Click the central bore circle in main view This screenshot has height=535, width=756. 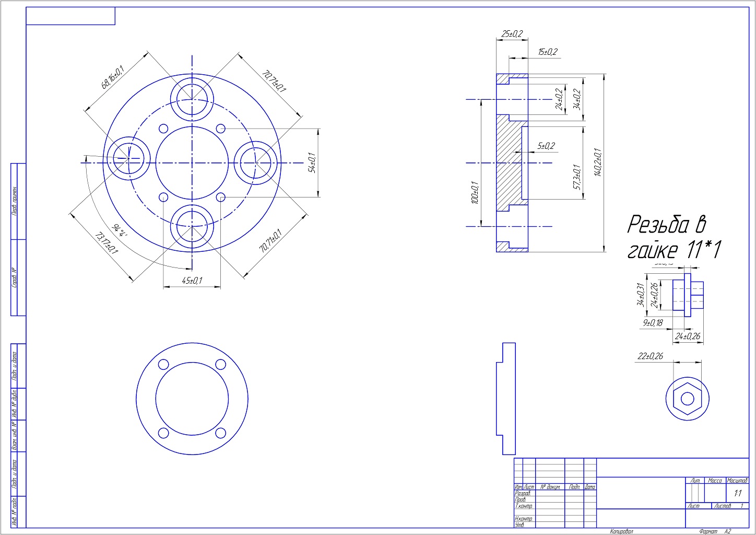(192, 162)
